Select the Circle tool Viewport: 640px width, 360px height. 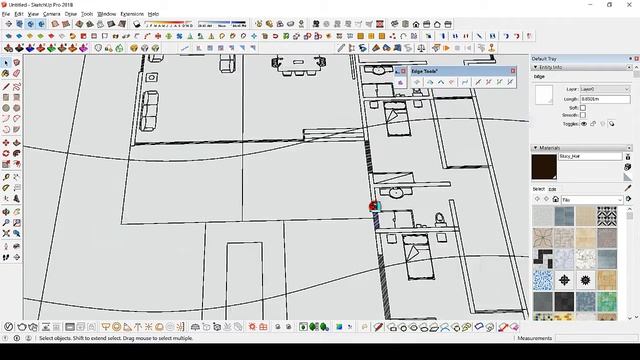click(x=6, y=108)
